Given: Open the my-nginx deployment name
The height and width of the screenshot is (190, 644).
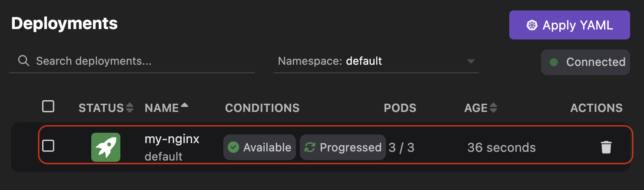Looking at the screenshot, I should [172, 139].
